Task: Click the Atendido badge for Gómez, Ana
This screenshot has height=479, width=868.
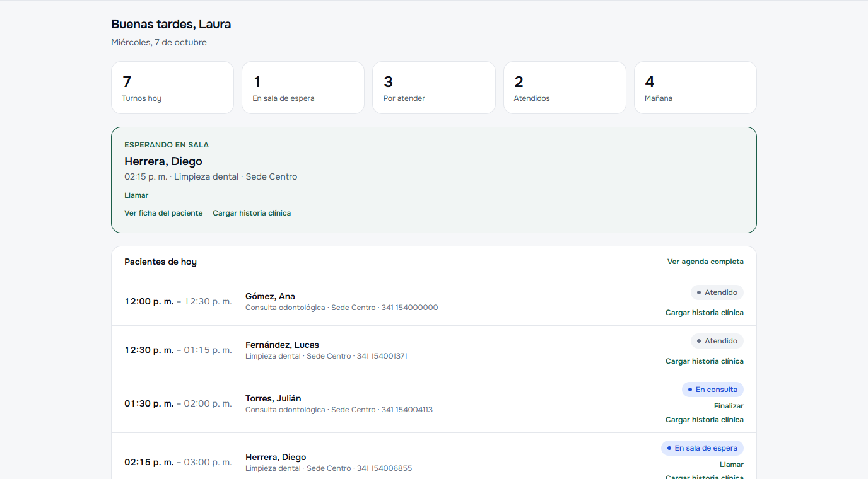Action: point(717,292)
